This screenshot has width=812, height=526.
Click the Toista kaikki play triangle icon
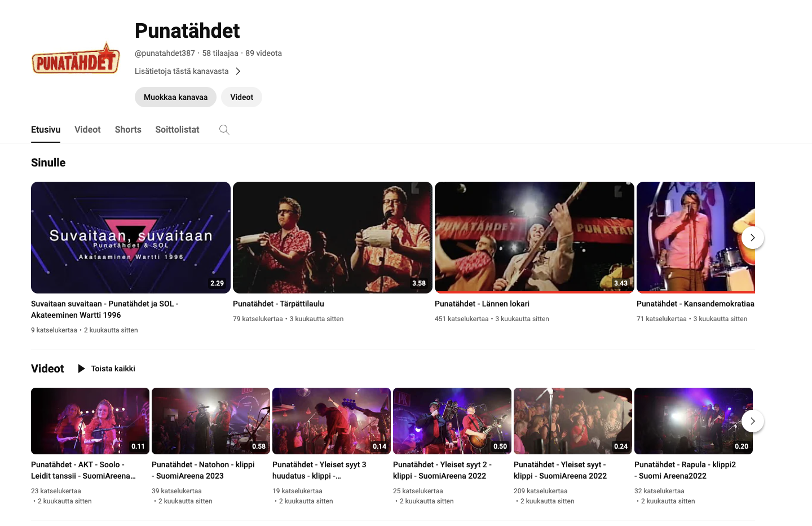point(82,369)
